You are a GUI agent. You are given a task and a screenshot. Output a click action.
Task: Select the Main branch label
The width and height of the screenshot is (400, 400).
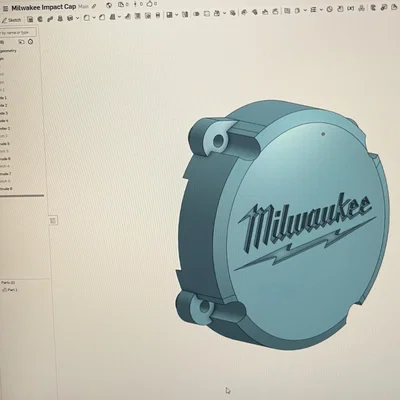tap(83, 7)
